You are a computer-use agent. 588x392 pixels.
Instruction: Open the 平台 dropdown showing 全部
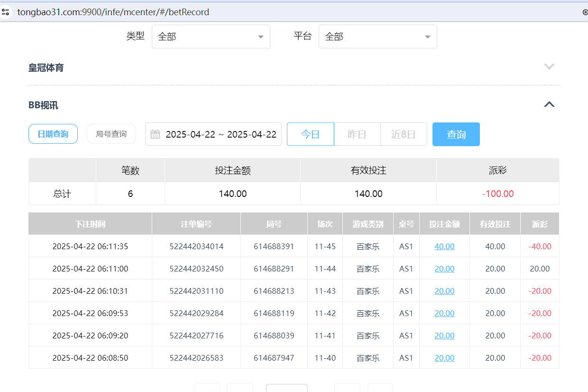(377, 37)
